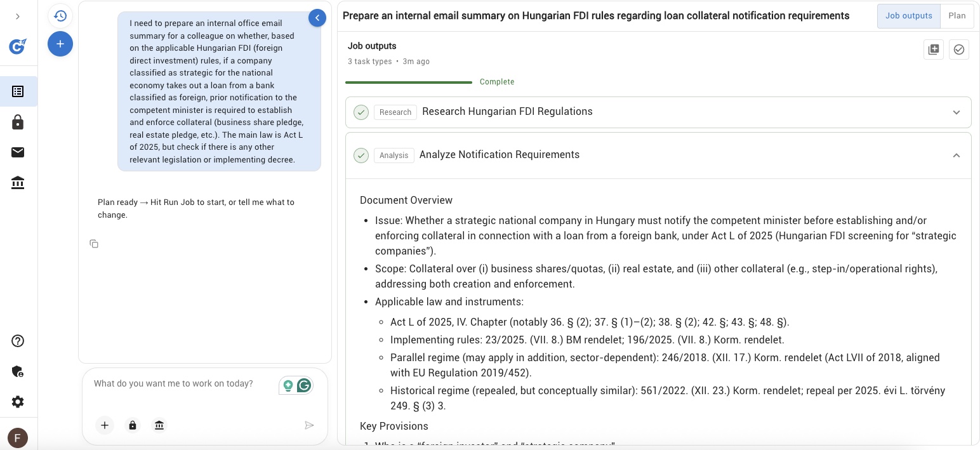This screenshot has width=980, height=450.
Task: Start a new chat with blue plus button
Action: [60, 44]
